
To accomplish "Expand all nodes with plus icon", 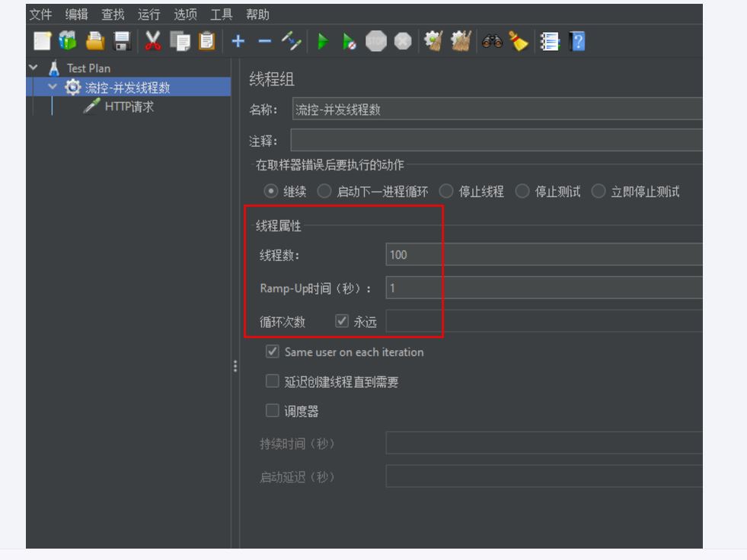I will point(238,41).
